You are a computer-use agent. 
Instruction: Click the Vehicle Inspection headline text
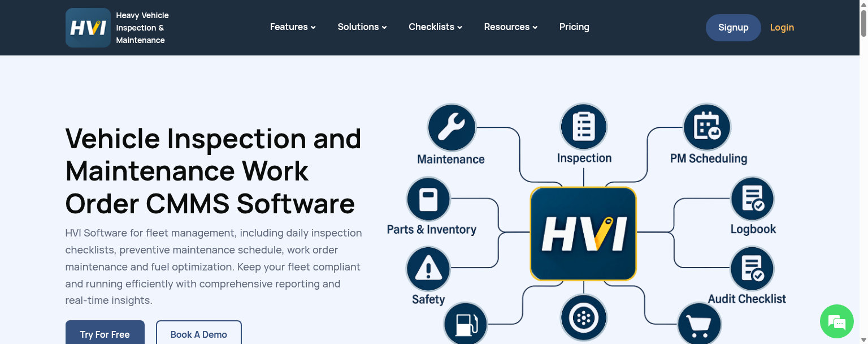point(213,171)
